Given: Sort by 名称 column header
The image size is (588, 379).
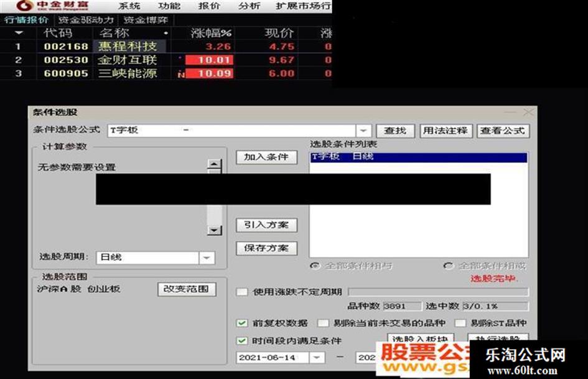Looking at the screenshot, I should tap(114, 33).
